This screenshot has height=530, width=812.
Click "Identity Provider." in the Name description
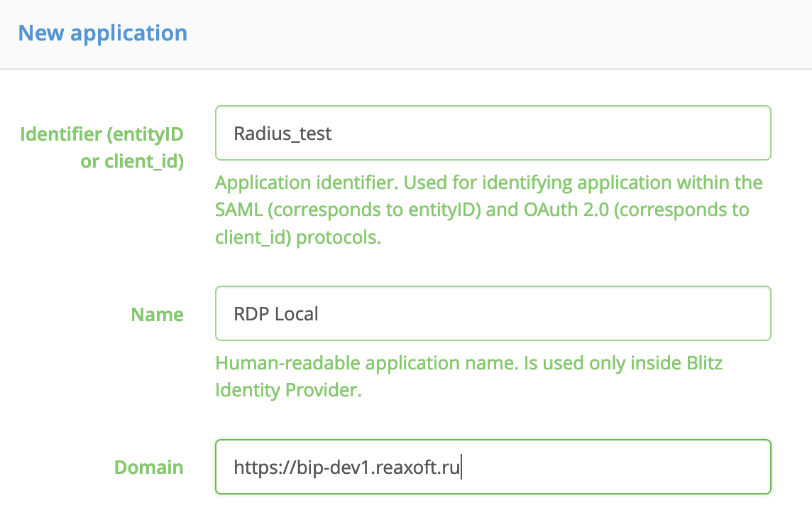(x=288, y=391)
